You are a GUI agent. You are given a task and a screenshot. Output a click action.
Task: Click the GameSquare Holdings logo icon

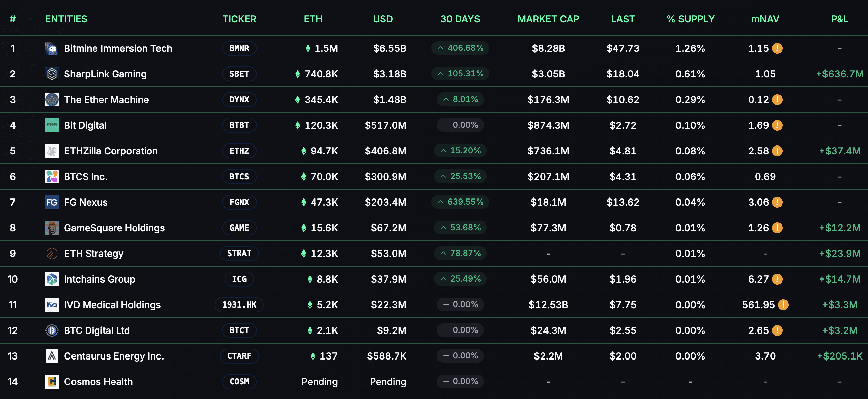[52, 228]
